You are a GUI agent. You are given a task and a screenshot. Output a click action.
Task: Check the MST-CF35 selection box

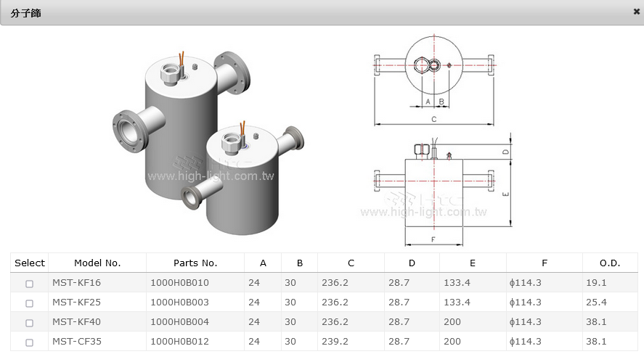(x=30, y=342)
